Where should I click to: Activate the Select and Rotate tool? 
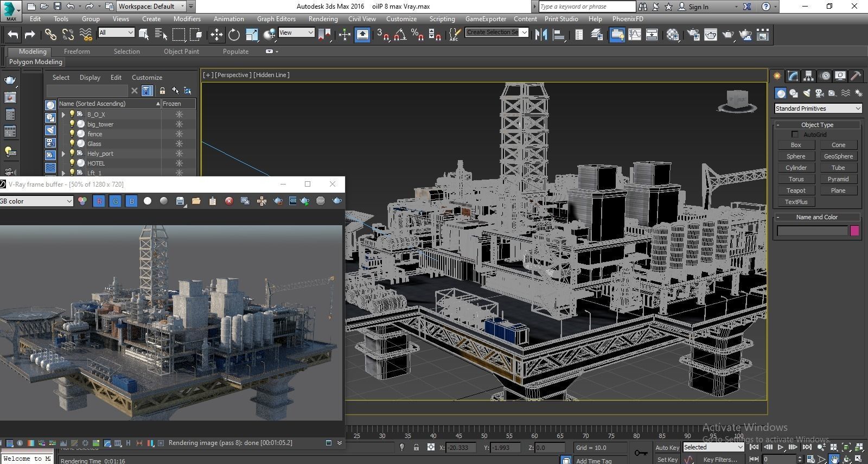coord(234,35)
